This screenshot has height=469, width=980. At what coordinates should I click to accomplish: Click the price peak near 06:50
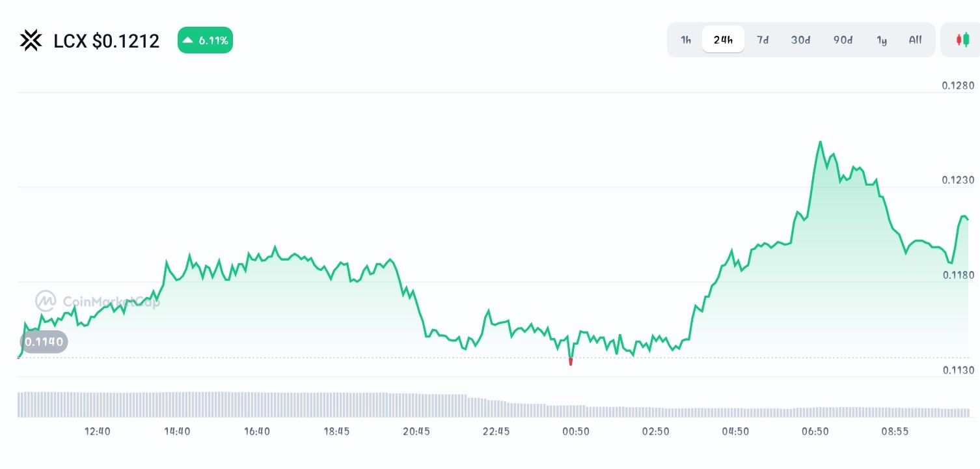pos(820,142)
